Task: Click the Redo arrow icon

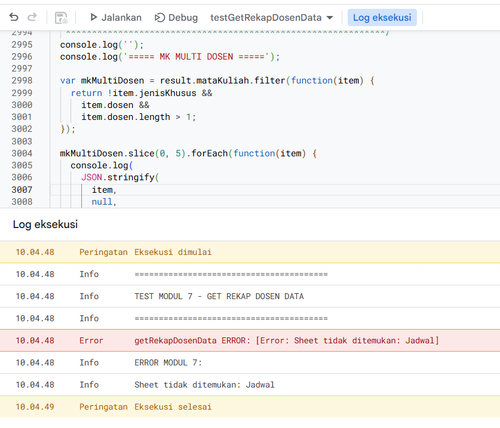Action: [x=32, y=17]
